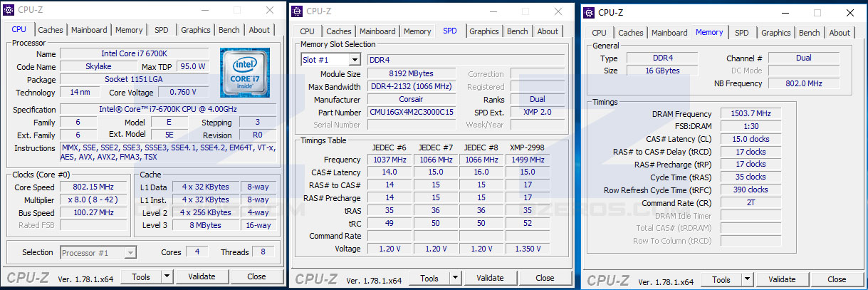Switch to Memory tab in the left window

pos(129,30)
